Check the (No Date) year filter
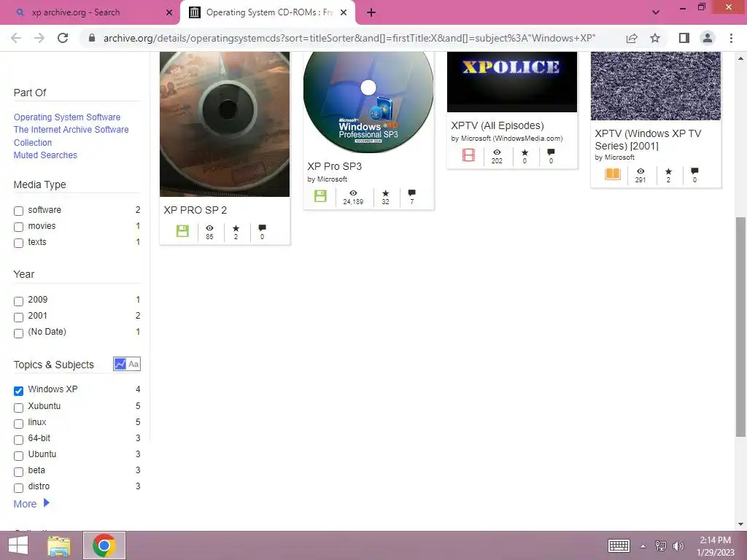Screen dimensions: 747x560 18,333
